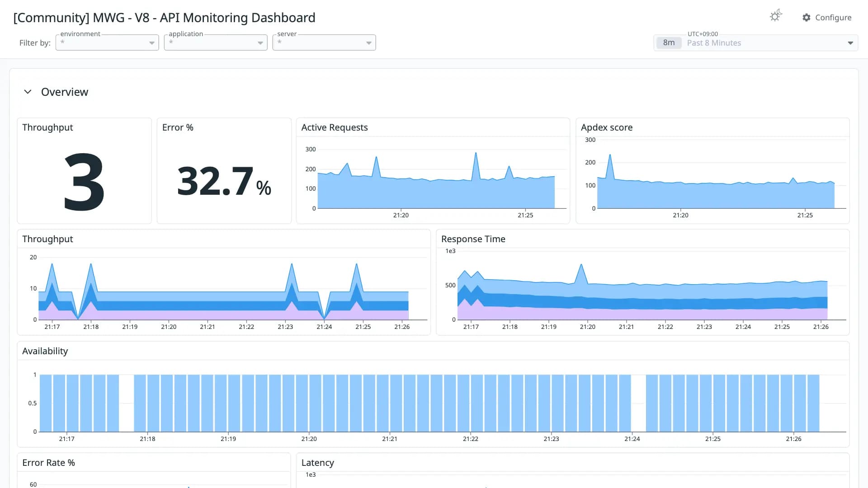Click the Overview section heading
868x488 pixels.
point(65,92)
